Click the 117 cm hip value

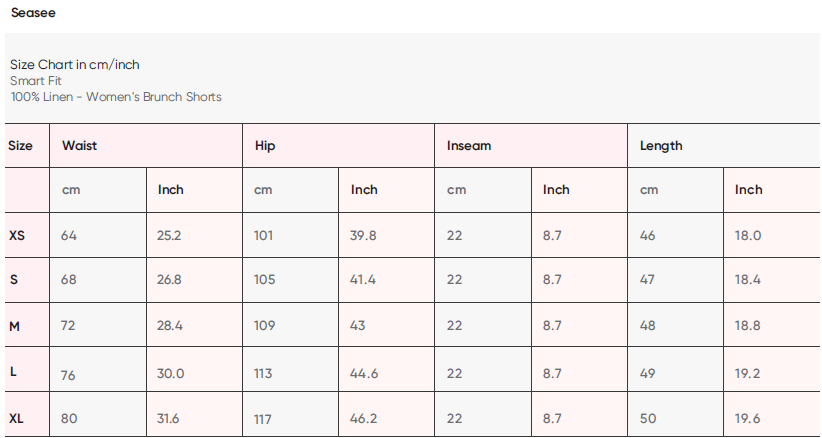(263, 419)
